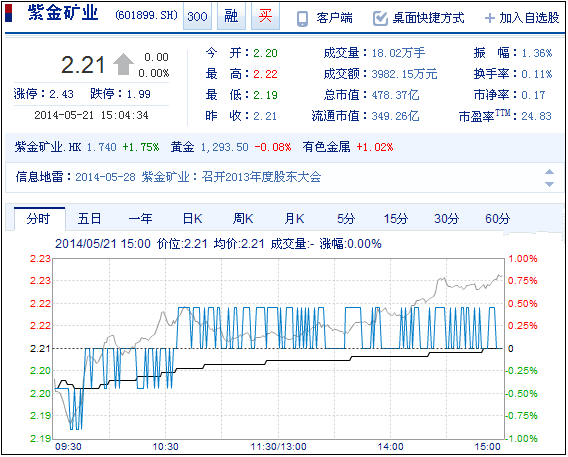
Task: Click 昨收 previous close 2.21
Action: [265, 116]
